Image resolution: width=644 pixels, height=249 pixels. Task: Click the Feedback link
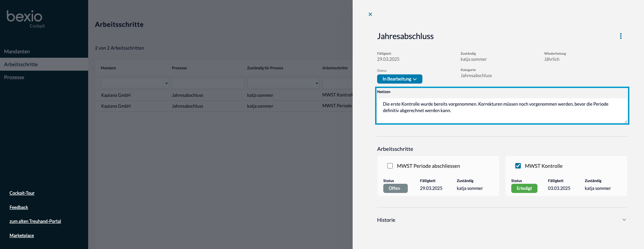pos(19,207)
